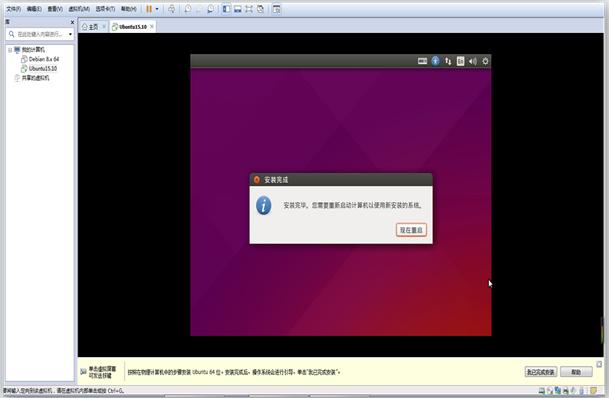The image size is (609, 398).
Task: Close the library panel
Action: (x=72, y=23)
